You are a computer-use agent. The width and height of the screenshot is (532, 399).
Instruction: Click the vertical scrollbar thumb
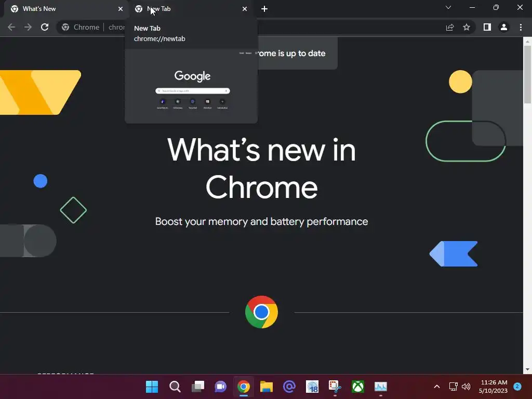tap(527, 75)
